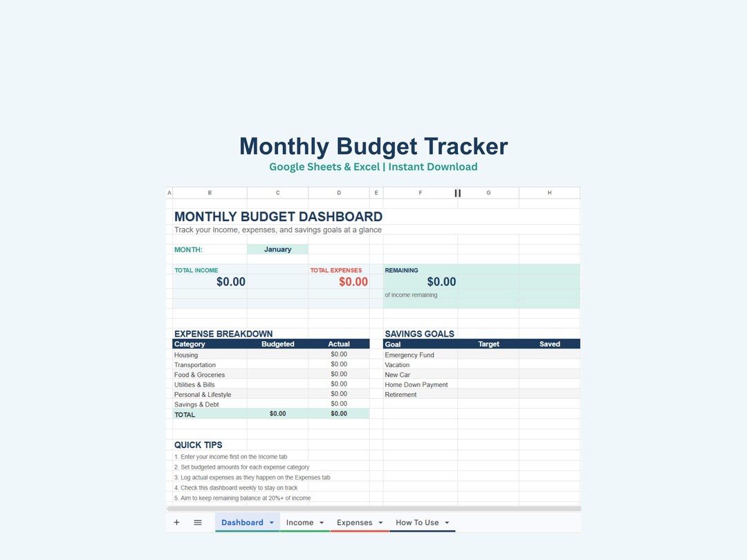
Task: Open the Dashboard tab dropdown arrow
Action: pos(272,523)
